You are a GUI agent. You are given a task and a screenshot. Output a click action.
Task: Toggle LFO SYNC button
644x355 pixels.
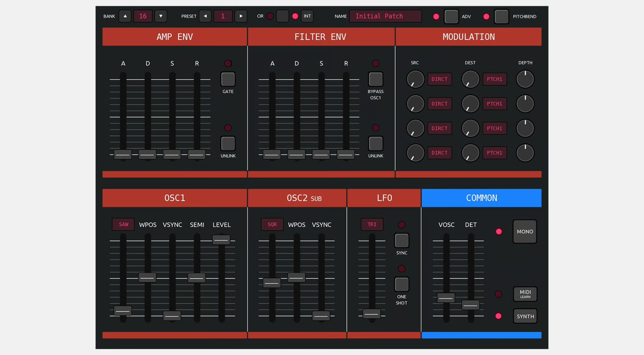[401, 241]
